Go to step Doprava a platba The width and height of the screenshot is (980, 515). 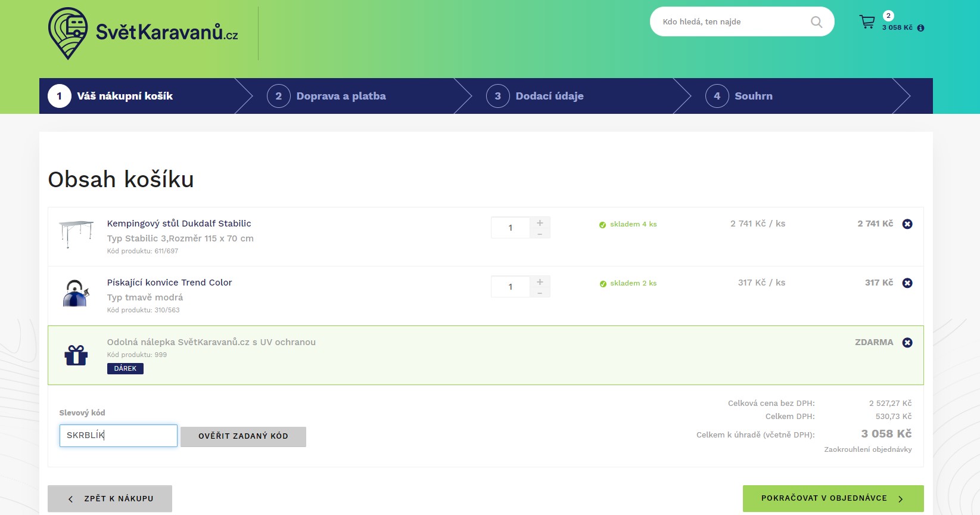pos(326,96)
